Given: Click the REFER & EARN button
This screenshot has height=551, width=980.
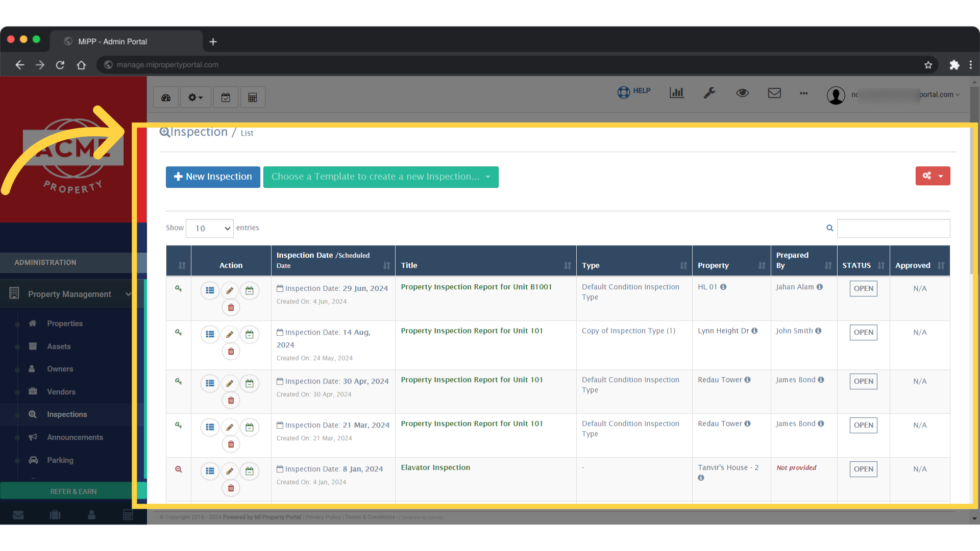Looking at the screenshot, I should 73,491.
